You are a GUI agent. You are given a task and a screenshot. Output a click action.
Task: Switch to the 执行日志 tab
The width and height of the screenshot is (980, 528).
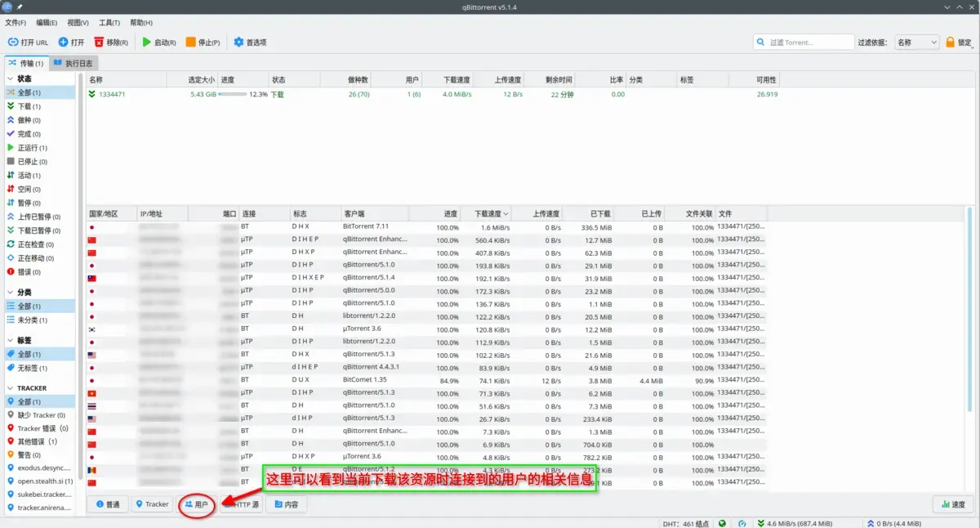74,63
